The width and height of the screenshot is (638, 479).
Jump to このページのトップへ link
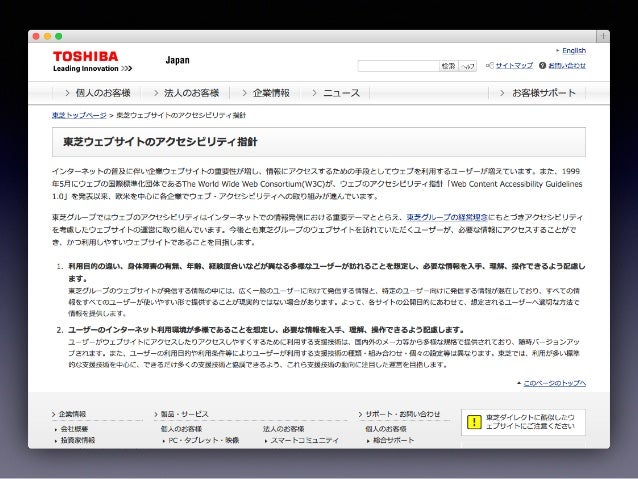pos(554,383)
